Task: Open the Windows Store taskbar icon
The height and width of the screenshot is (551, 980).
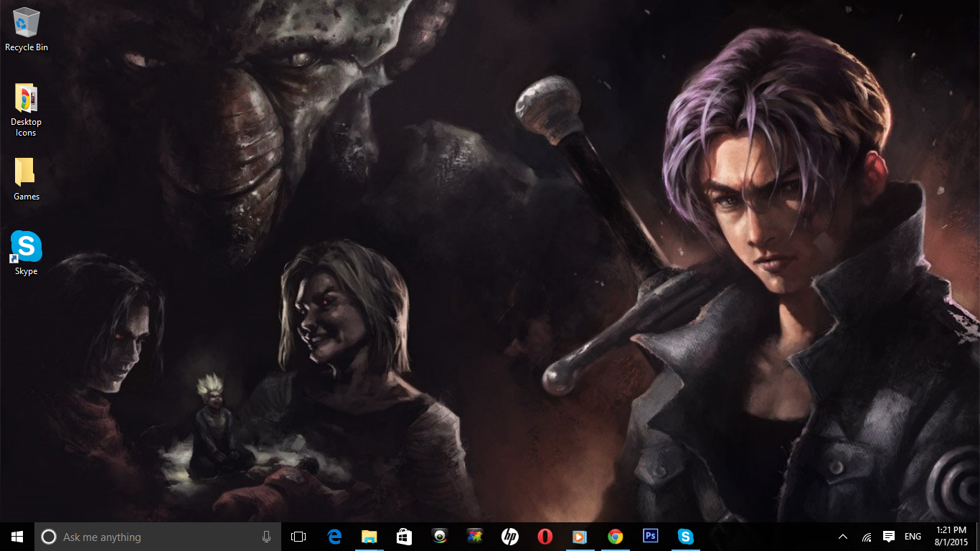Action: pyautogui.click(x=405, y=537)
